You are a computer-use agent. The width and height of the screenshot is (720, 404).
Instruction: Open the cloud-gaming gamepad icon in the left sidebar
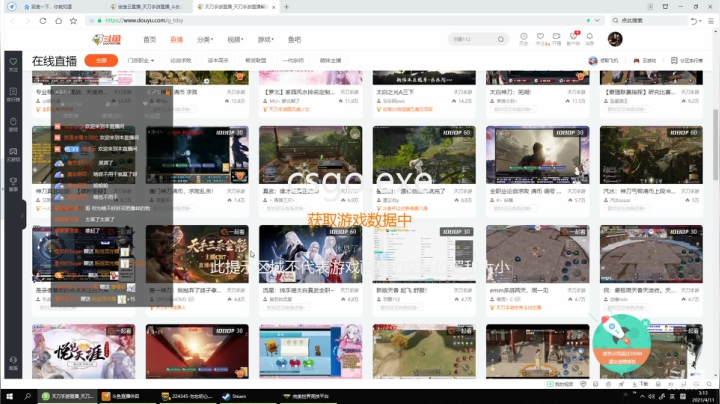click(x=13, y=154)
